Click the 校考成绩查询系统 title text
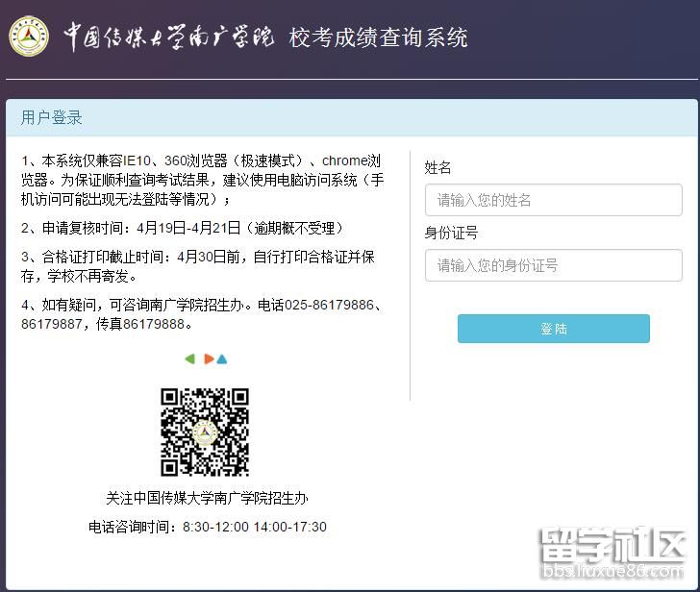 (378, 37)
